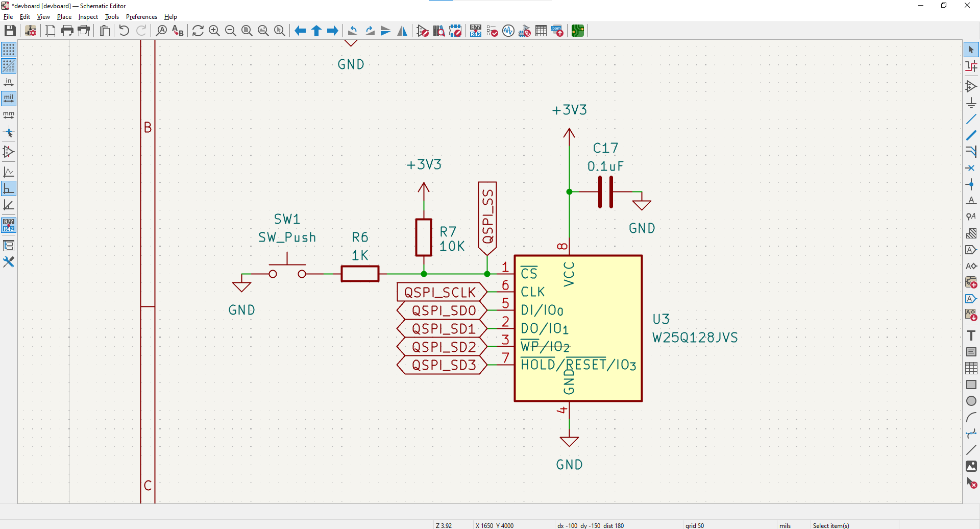
Task: Select the Add Wire tool
Action: (x=971, y=119)
